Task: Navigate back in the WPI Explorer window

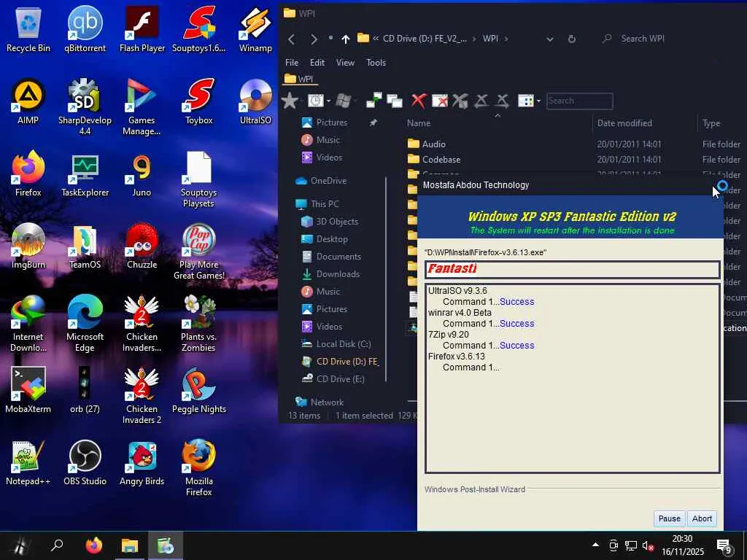Action: pos(292,39)
